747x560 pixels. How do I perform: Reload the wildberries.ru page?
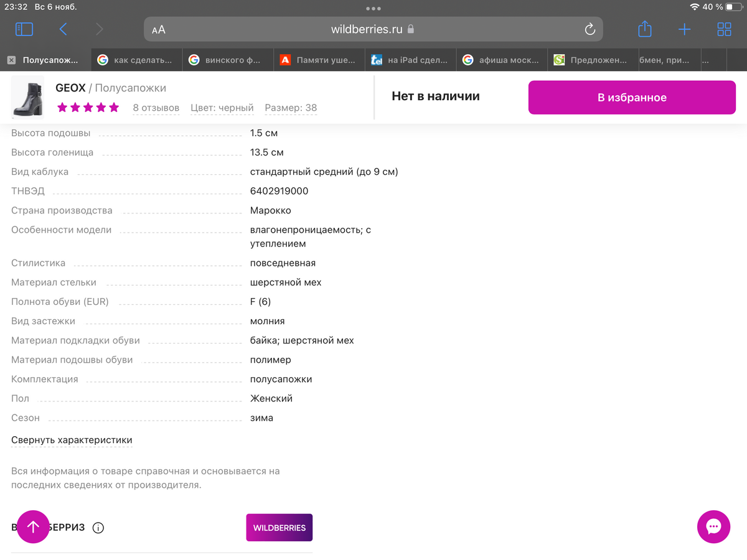pyautogui.click(x=590, y=29)
